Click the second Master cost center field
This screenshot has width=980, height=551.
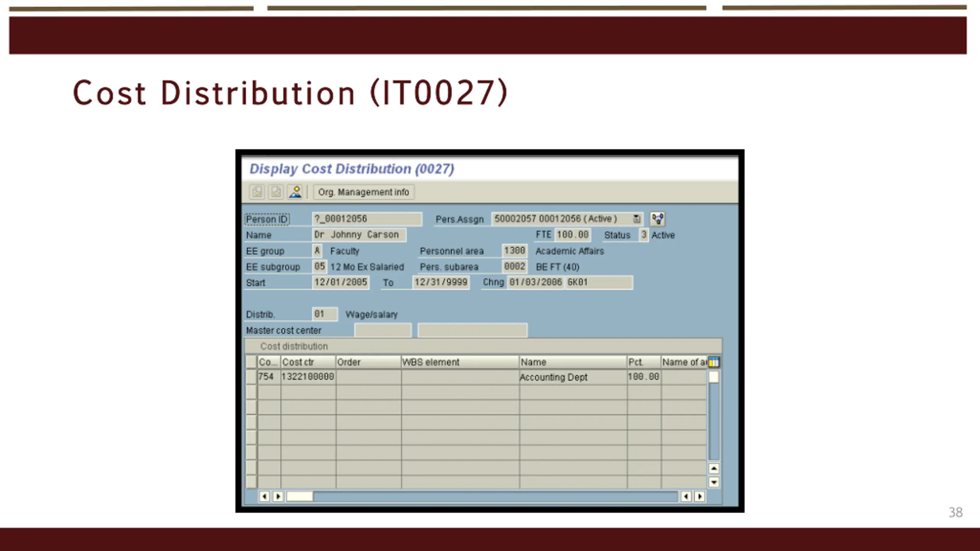tap(472, 330)
